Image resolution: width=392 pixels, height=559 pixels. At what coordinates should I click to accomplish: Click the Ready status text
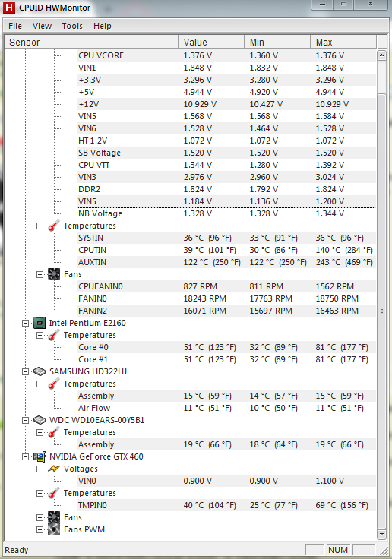click(17, 550)
